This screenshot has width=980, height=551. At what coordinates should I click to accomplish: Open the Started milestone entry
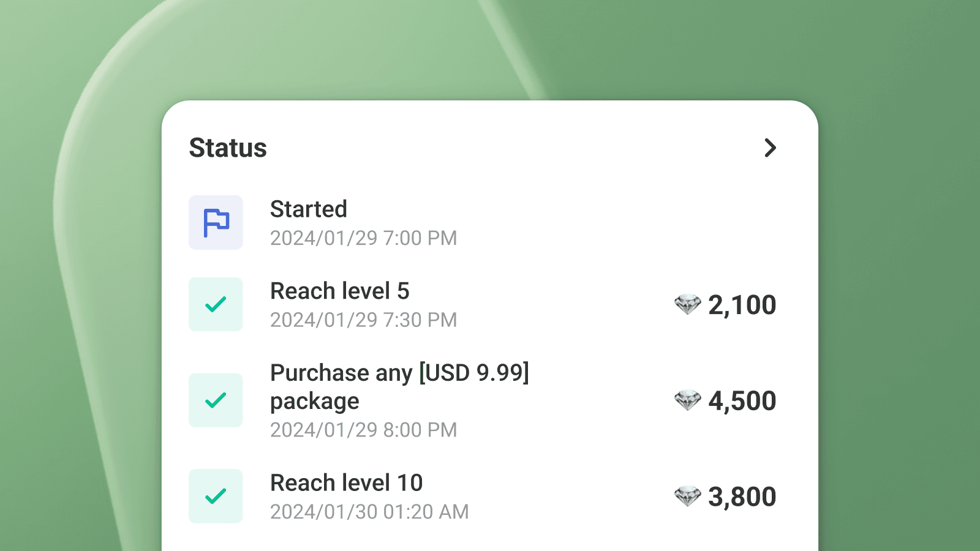pos(309,209)
